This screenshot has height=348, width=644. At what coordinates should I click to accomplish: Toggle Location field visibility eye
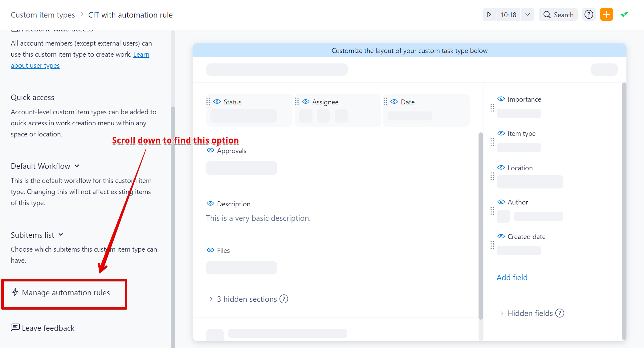coord(501,168)
